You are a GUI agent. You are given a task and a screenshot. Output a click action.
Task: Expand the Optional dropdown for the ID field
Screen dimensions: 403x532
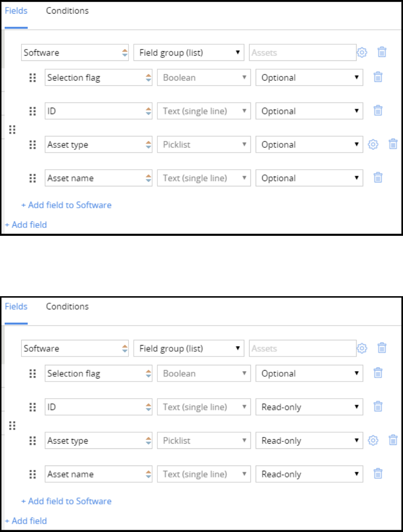[x=309, y=111]
